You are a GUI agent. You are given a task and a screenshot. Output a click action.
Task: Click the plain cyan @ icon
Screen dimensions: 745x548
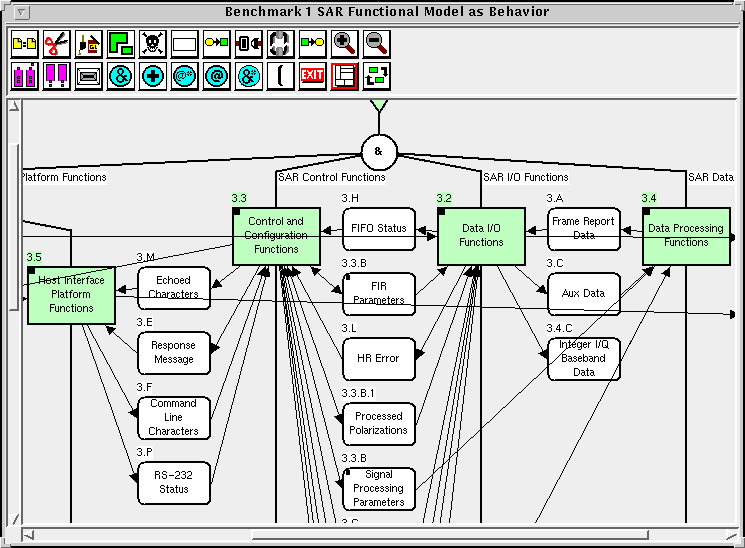click(x=216, y=76)
